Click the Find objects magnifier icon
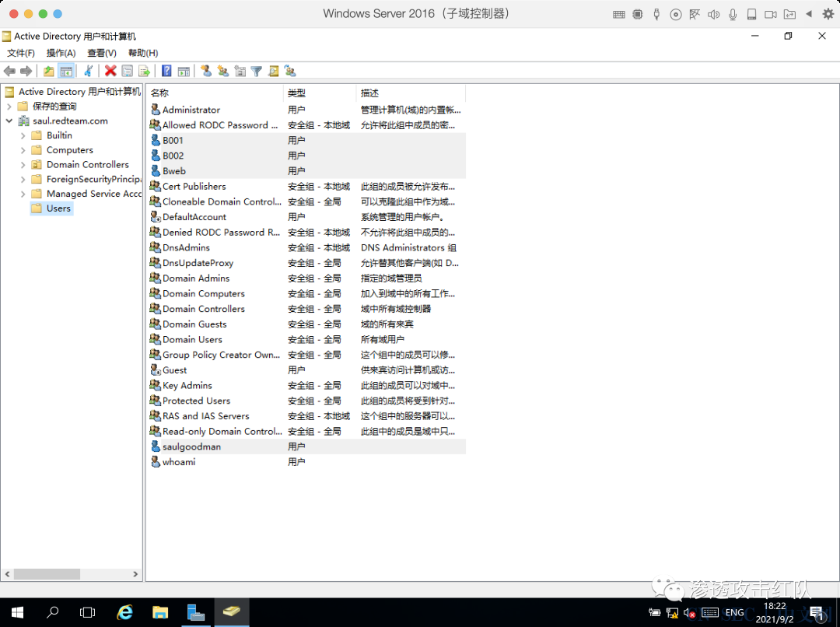Image resolution: width=840 pixels, height=627 pixels. (x=274, y=72)
